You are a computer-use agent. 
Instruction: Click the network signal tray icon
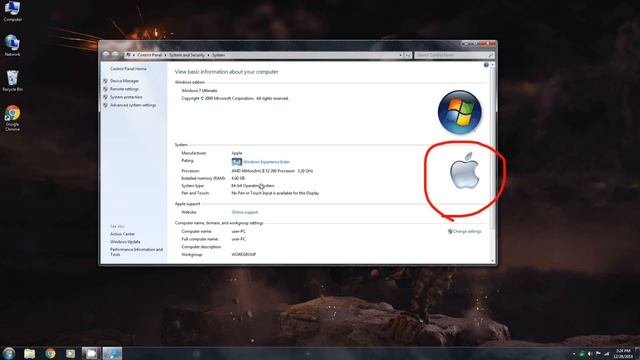pyautogui.click(x=606, y=354)
